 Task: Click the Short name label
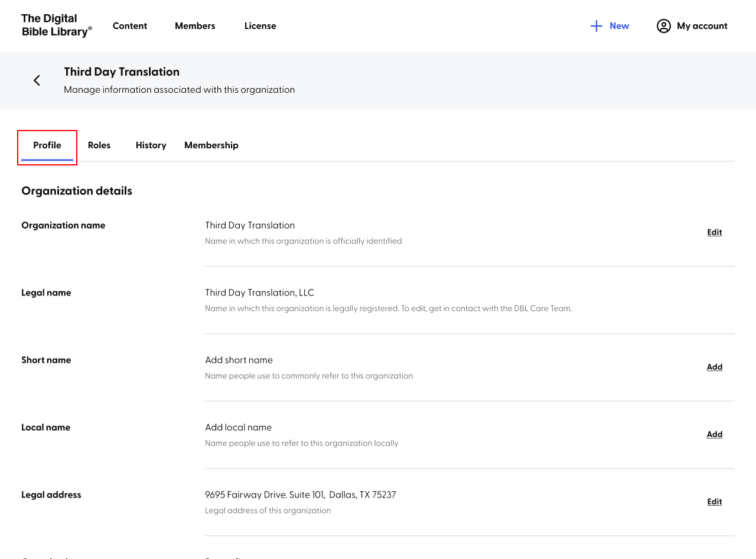46,360
